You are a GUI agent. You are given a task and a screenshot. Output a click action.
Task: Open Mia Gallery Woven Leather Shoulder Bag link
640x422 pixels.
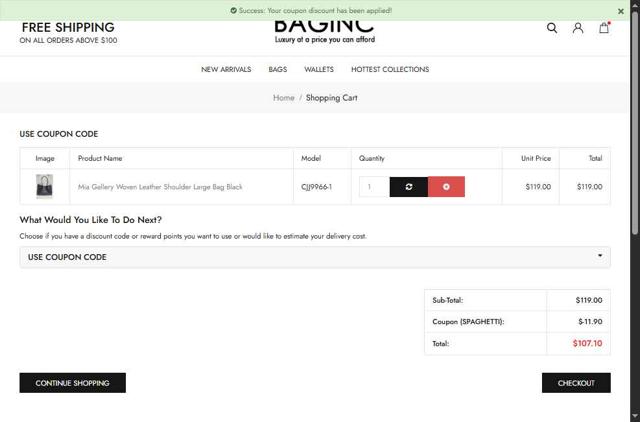(160, 187)
